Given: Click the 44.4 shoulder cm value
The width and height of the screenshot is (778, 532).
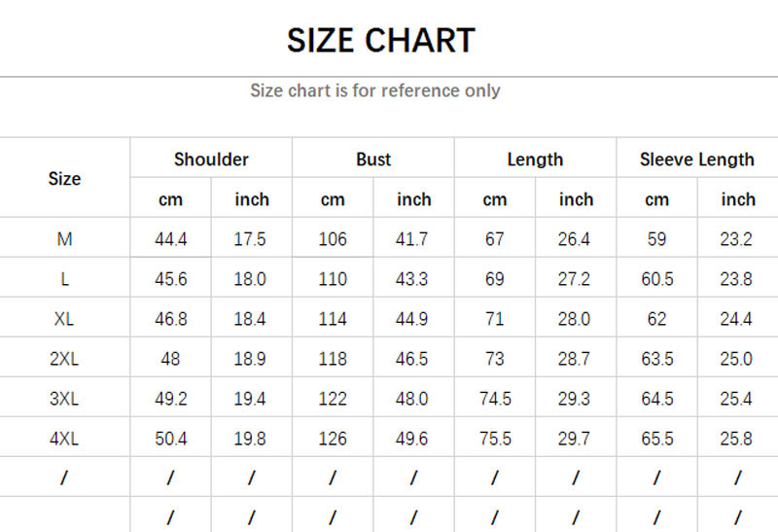Looking at the screenshot, I should click(x=171, y=239).
